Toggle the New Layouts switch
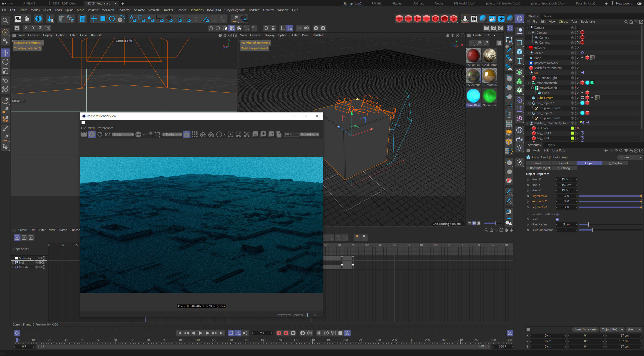This screenshot has width=644, height=356. coord(639,3)
